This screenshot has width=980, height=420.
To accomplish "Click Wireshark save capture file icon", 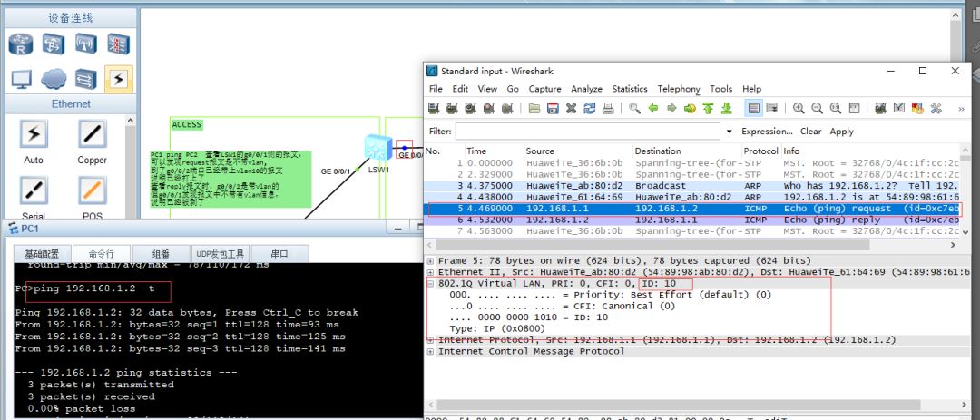I will pos(553,108).
